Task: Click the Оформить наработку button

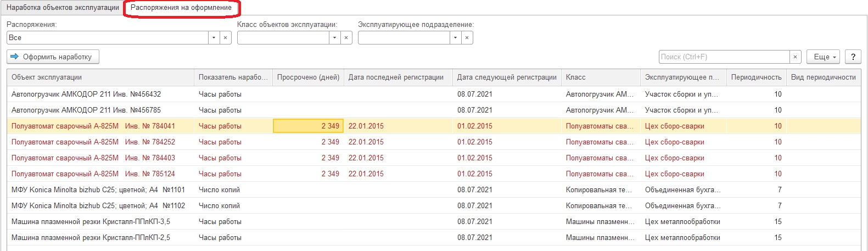Action: tap(53, 57)
